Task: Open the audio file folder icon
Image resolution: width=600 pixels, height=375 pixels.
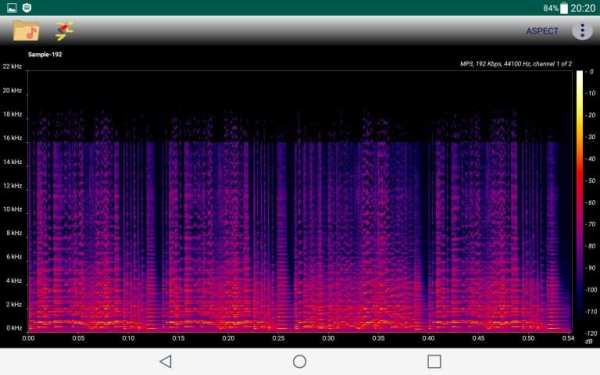Action: (26, 31)
